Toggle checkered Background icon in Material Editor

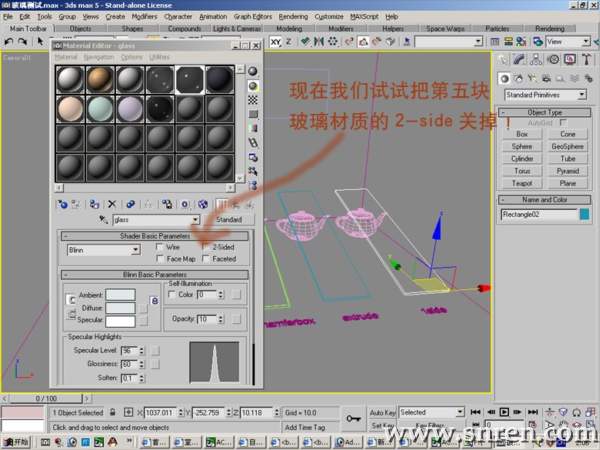(253, 100)
